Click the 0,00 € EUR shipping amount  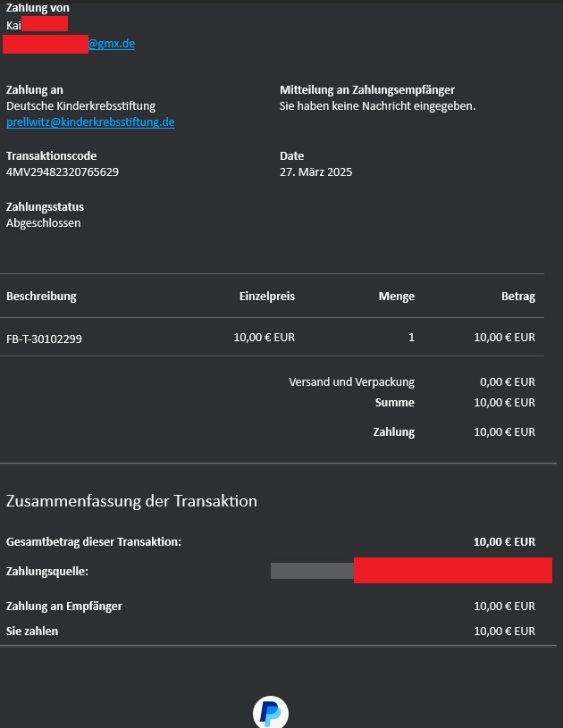[x=507, y=382]
